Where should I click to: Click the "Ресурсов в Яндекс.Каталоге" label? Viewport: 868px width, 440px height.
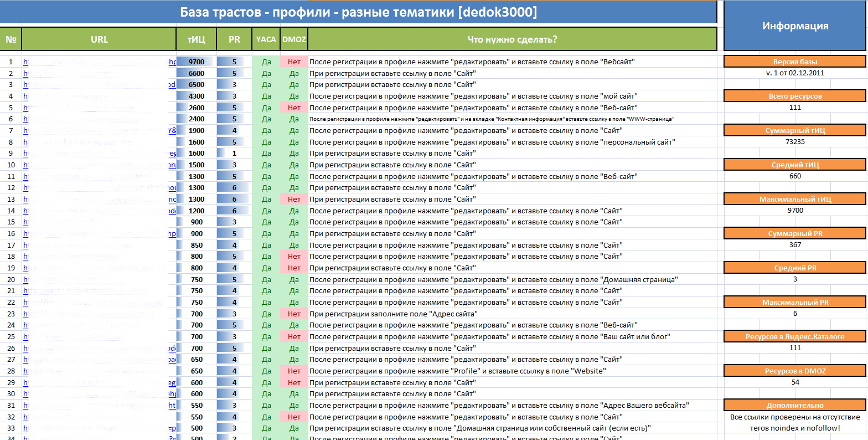pos(795,337)
